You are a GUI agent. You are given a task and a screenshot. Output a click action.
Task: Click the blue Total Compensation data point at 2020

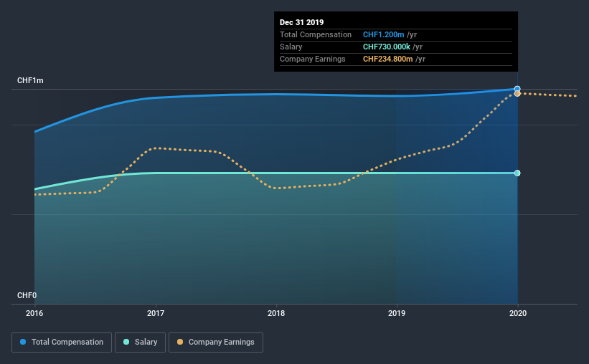click(517, 89)
